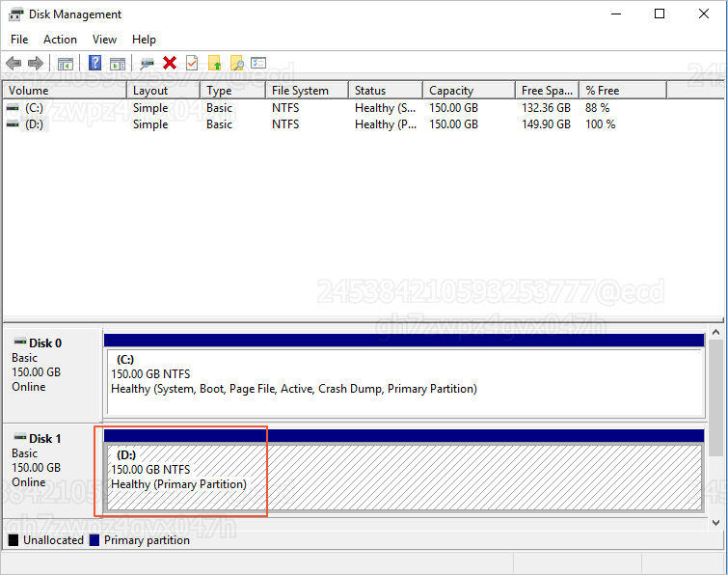Viewport: 728px width, 575px height.
Task: Click the Properties icon with orange checkmark
Action: (192, 63)
